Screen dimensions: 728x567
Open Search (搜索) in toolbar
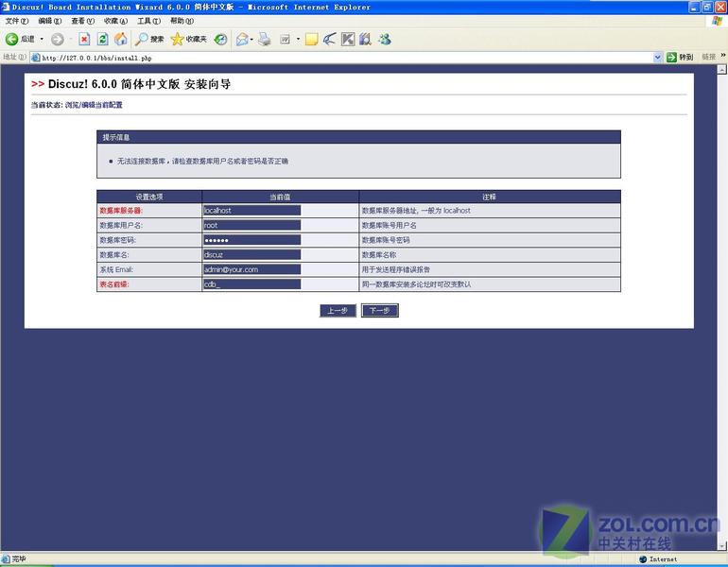(x=149, y=40)
